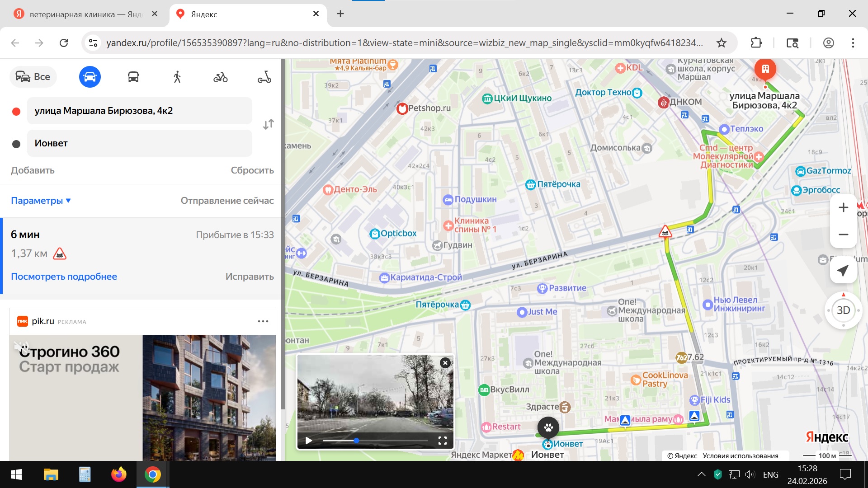This screenshot has width=868, height=488.
Task: Click the Посмотреть подробнее link
Action: pos(64,277)
